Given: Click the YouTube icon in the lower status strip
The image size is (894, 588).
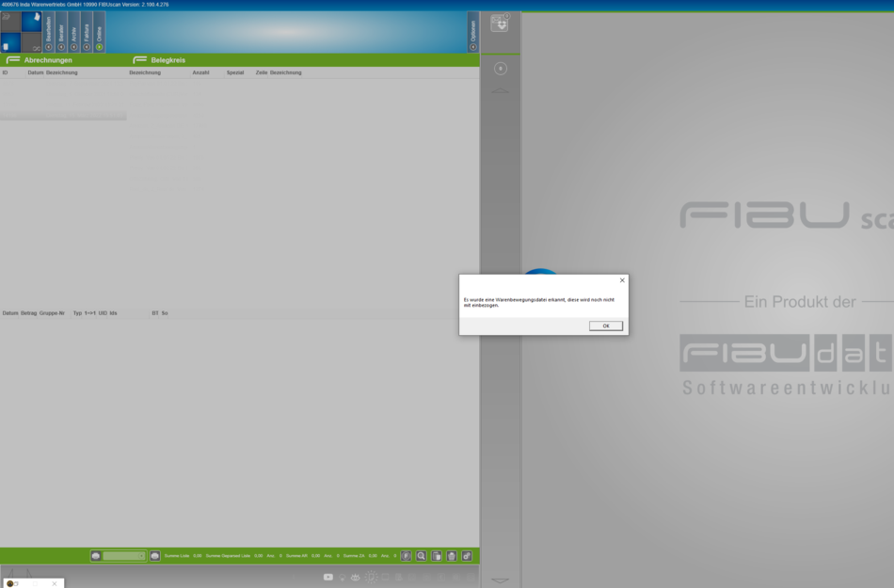Looking at the screenshot, I should [x=327, y=577].
